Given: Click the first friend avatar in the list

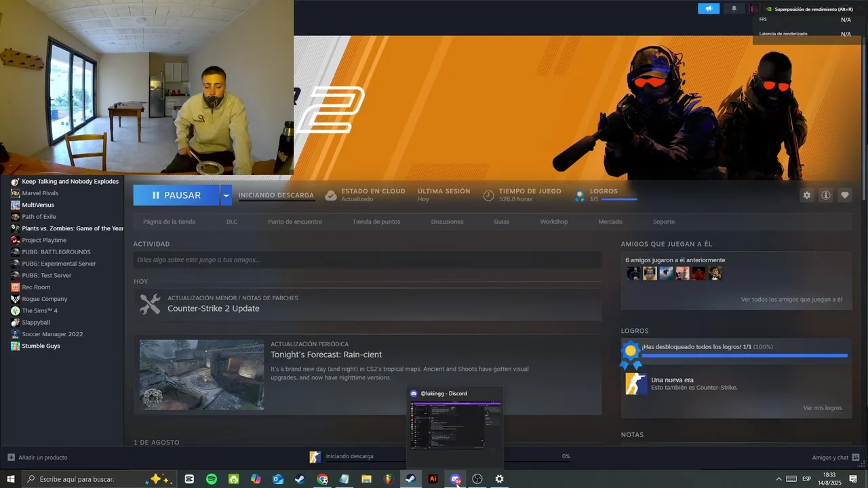Looking at the screenshot, I should point(633,273).
